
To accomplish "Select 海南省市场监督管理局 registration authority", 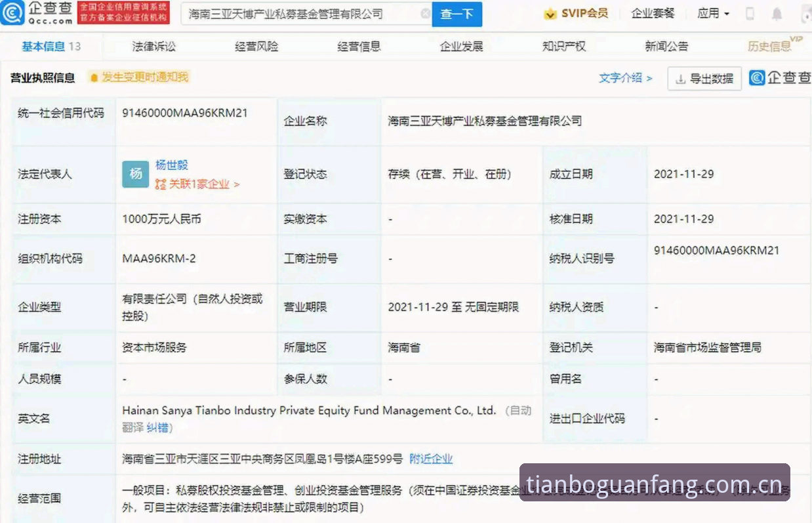I will click(707, 348).
